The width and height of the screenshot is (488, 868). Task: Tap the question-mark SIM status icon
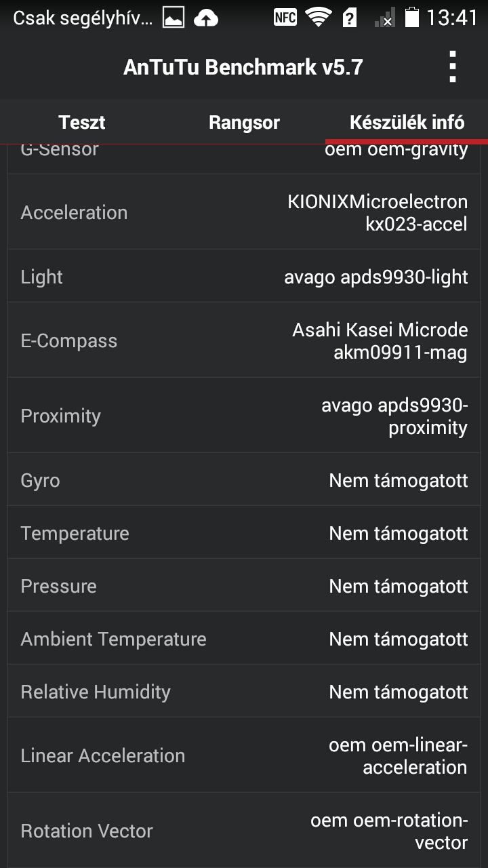click(350, 18)
